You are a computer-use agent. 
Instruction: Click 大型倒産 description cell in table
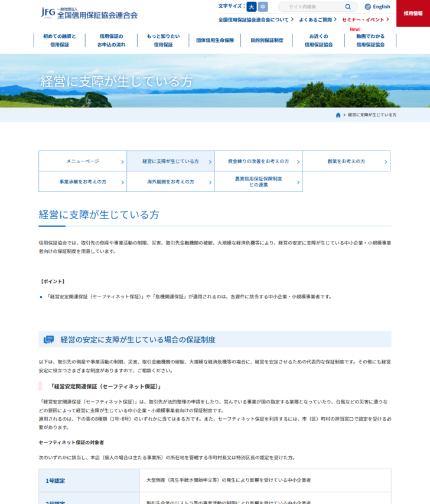point(265,480)
